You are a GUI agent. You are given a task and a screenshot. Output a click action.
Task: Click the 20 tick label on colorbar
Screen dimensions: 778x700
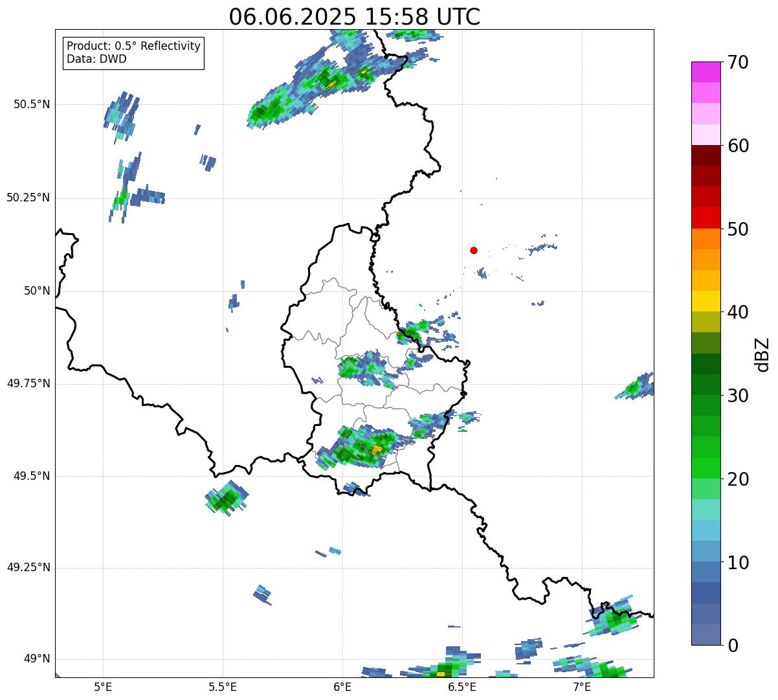pos(738,479)
